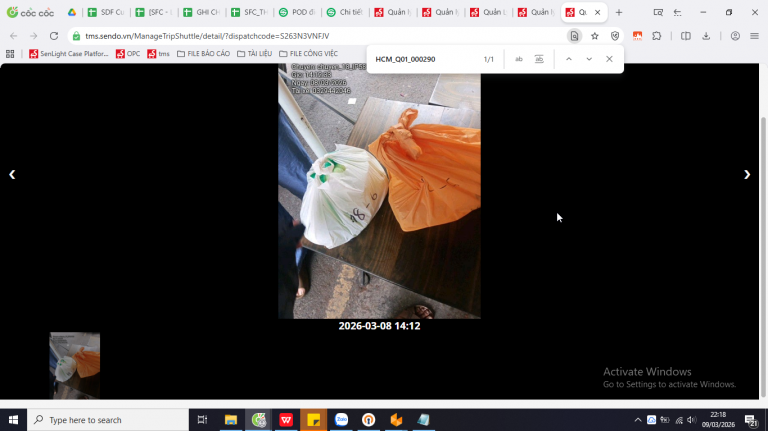
Task: Click the red extension icon in toolbar
Action: click(637, 36)
